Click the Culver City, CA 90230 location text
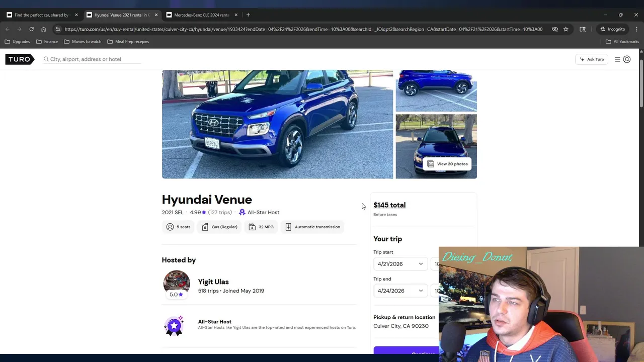 401,326
